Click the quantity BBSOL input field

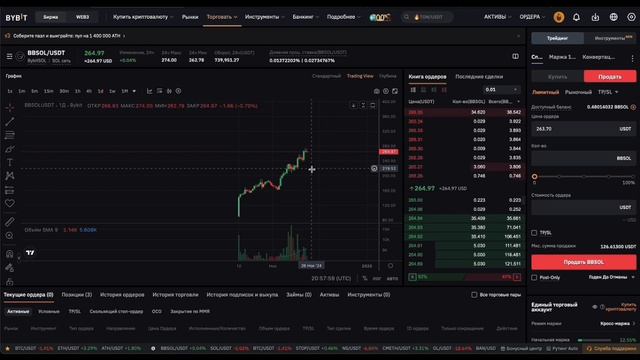pyautogui.click(x=583, y=158)
